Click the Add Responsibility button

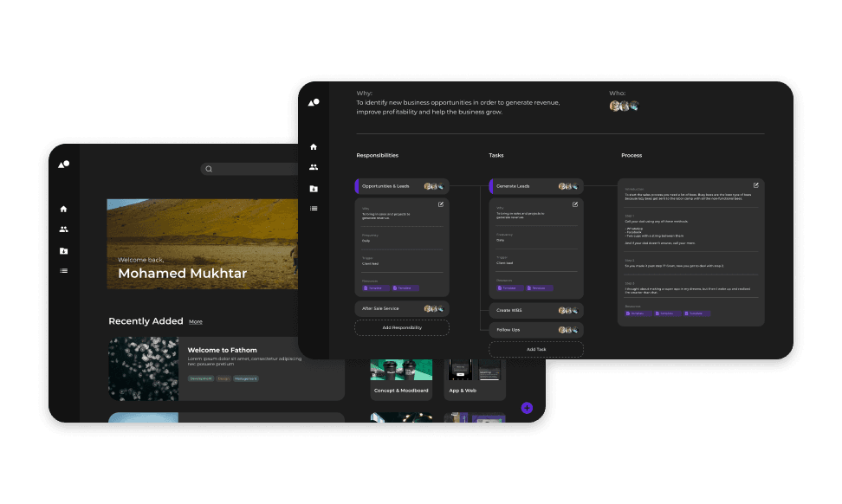[x=401, y=327]
